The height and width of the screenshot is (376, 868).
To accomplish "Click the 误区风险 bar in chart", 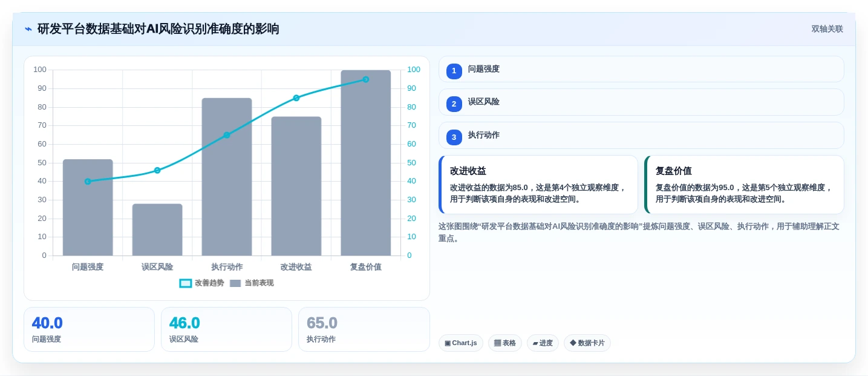I will coord(157,229).
